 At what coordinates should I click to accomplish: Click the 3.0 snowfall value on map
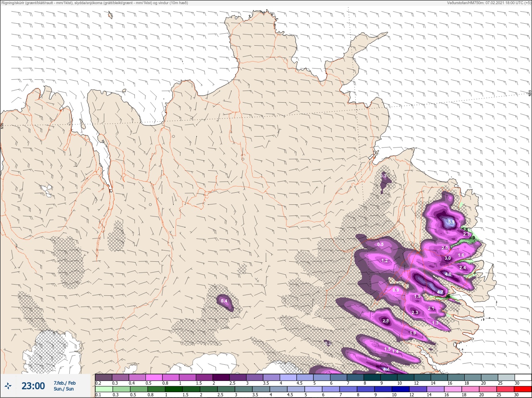pyautogui.click(x=448, y=258)
